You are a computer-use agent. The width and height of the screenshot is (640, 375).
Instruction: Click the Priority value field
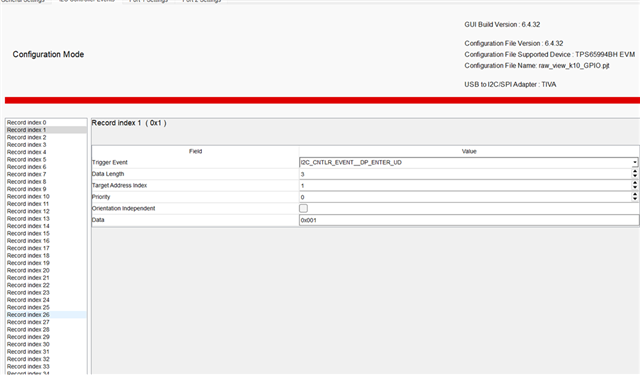pyautogui.click(x=465, y=197)
